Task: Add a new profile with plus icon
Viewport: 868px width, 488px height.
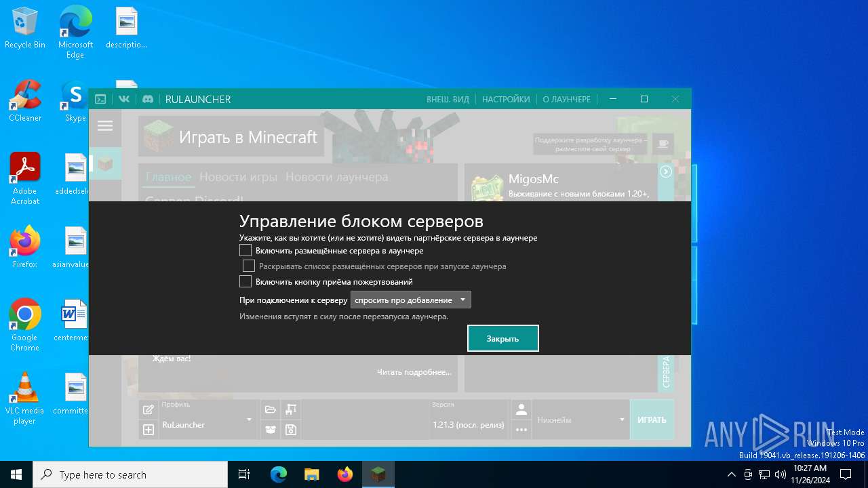Action: [x=149, y=429]
